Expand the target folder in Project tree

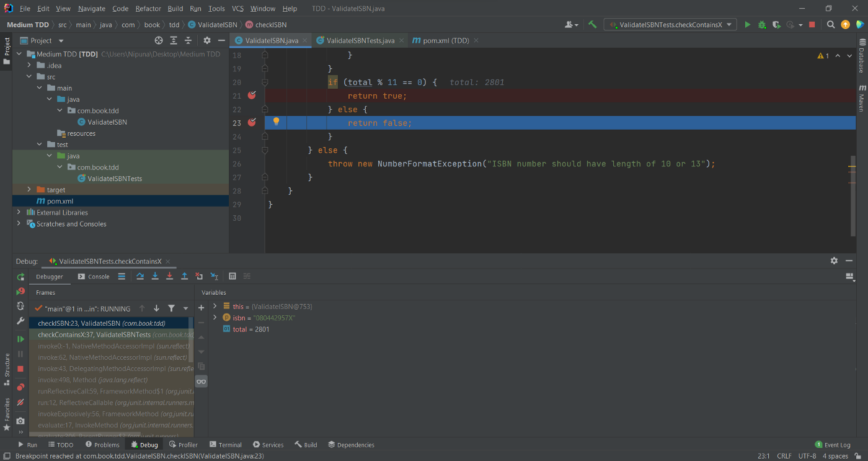(x=29, y=190)
